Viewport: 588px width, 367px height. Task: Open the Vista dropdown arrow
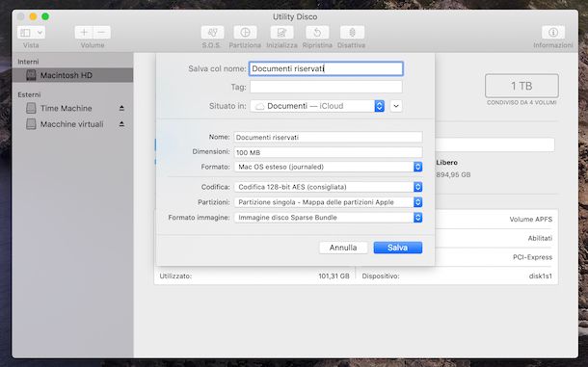(x=40, y=33)
